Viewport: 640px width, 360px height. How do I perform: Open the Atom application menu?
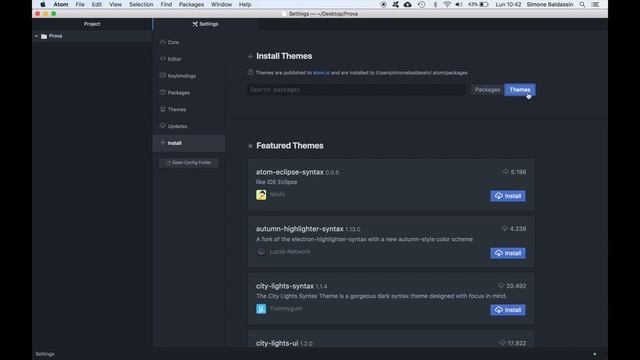[61, 4]
